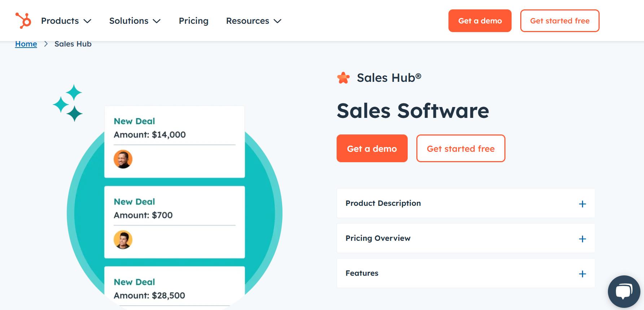Click the plus icon beside Product Description
644x310 pixels.
tap(582, 204)
